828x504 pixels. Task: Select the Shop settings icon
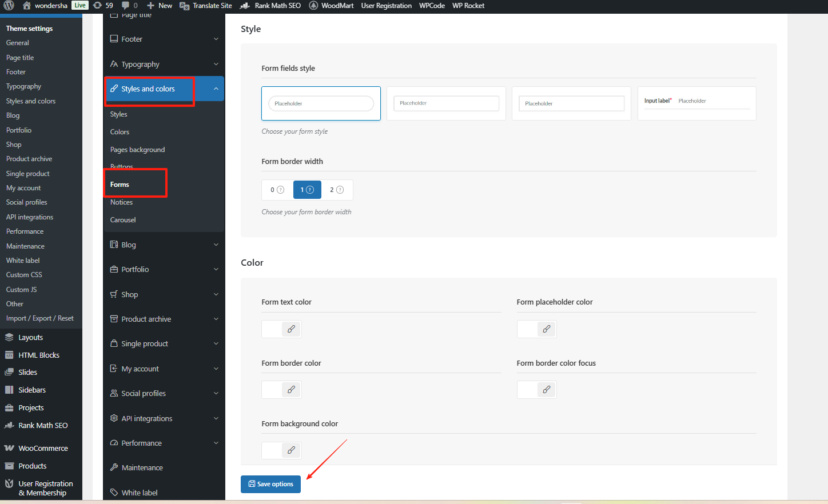[x=114, y=294]
